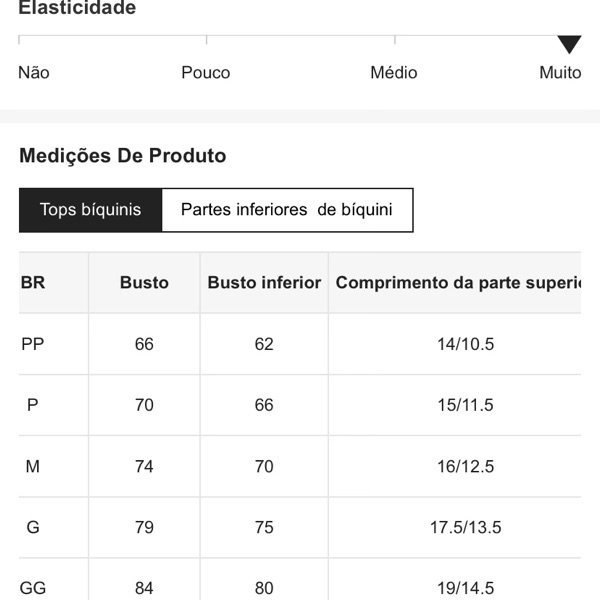The width and height of the screenshot is (600, 600).
Task: Click the G busto inferior value 75
Action: point(264,527)
